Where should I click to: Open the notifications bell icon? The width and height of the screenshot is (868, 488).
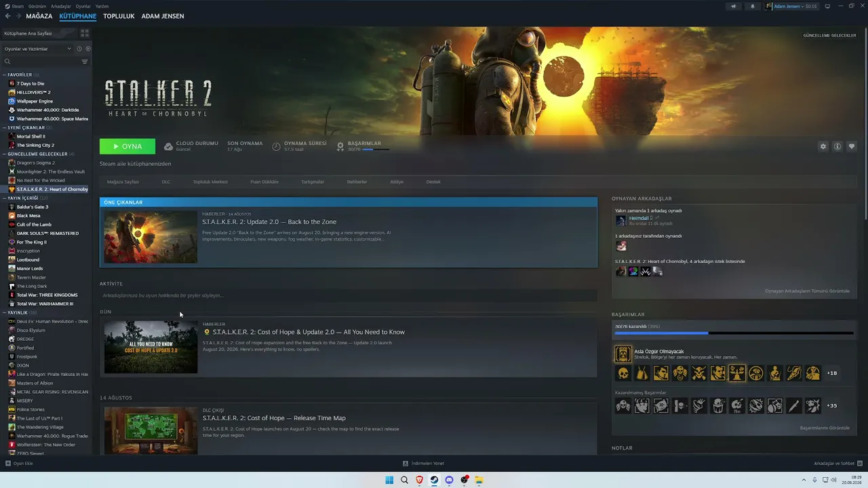pos(752,6)
